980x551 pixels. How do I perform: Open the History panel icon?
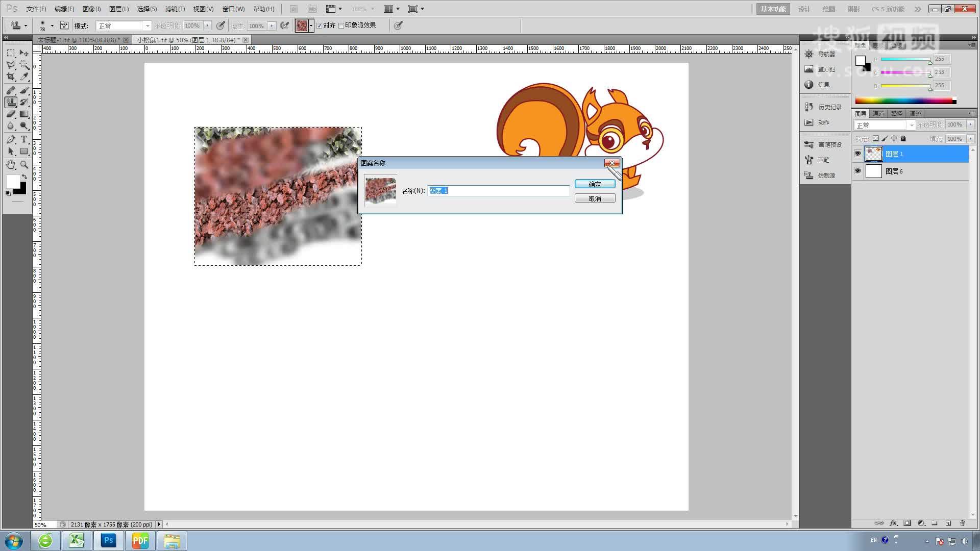pos(809,107)
